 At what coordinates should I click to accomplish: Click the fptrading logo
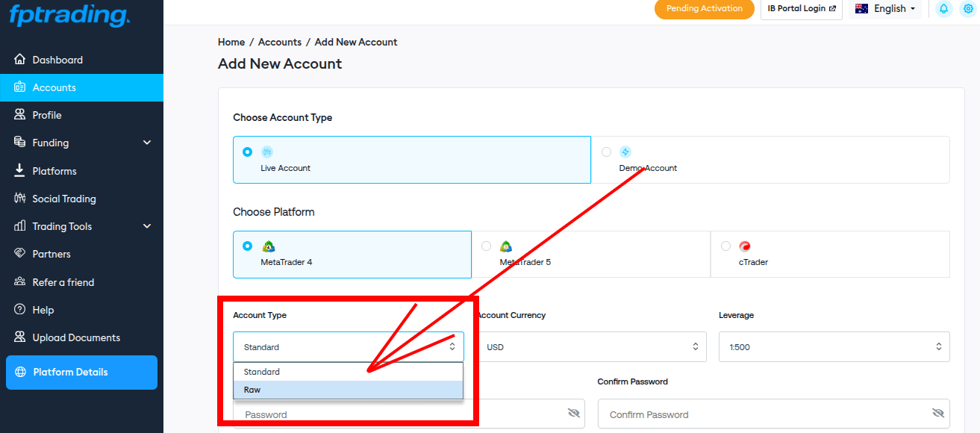(69, 15)
